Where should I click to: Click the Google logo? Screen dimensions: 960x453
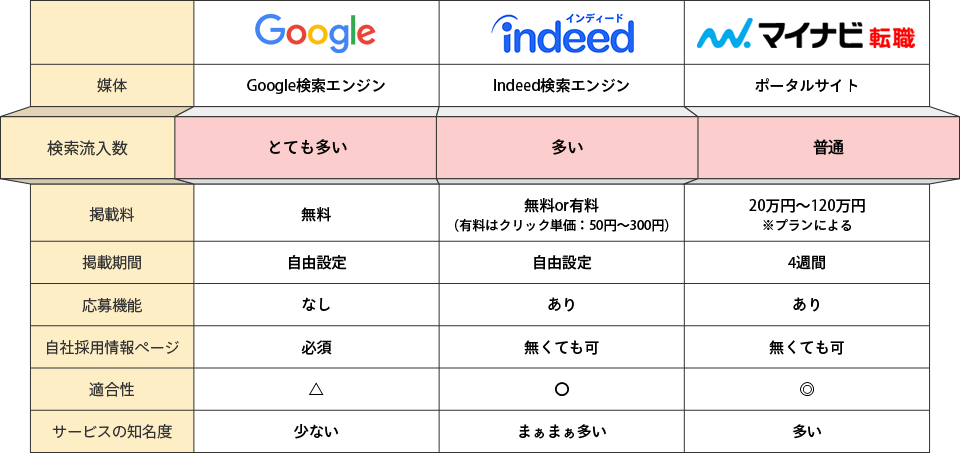pos(315,33)
